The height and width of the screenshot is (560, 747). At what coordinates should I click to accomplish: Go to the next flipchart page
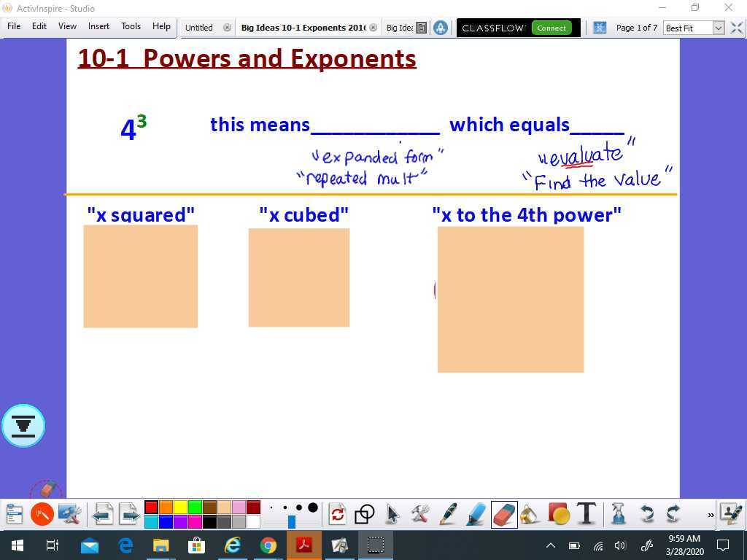[128, 514]
